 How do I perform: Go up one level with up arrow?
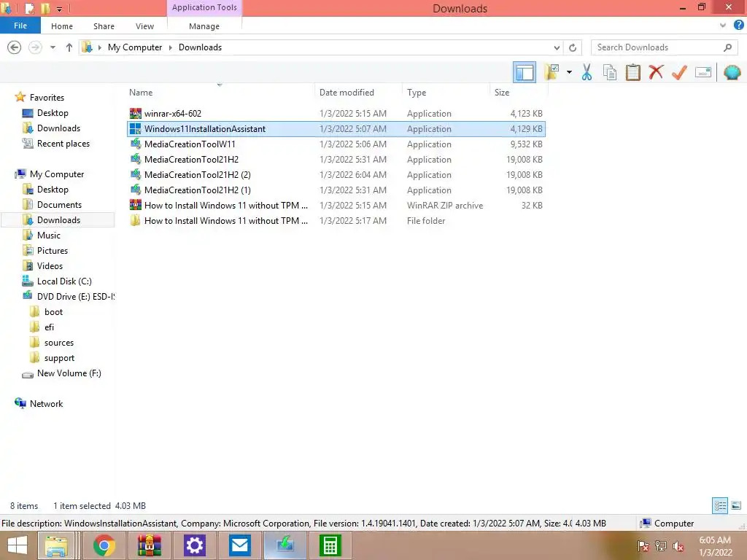pyautogui.click(x=69, y=47)
